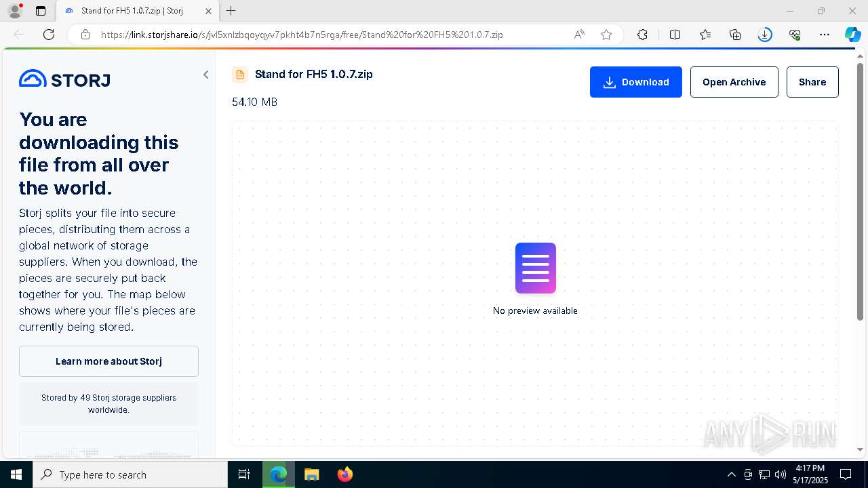The height and width of the screenshot is (488, 868).
Task: Click the Open Archive button
Action: 734,82
